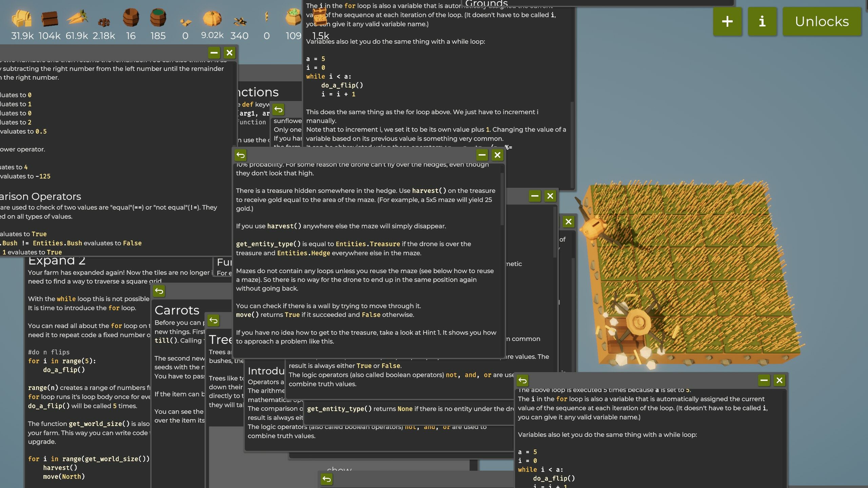The height and width of the screenshot is (488, 868).
Task: Click the empty bucket icon showing 16
Action: pyautogui.click(x=131, y=18)
